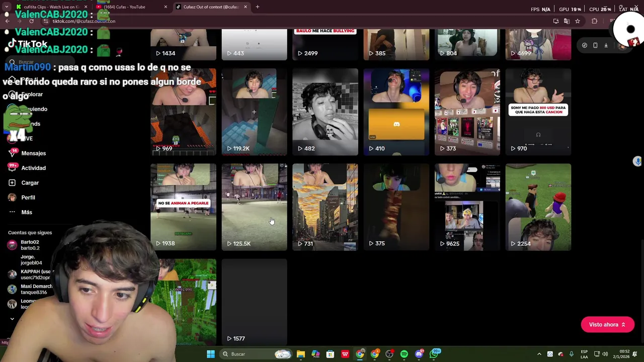The height and width of the screenshot is (362, 644).
Task: Open the tab search dropdown chevron
Action: [x=7, y=7]
